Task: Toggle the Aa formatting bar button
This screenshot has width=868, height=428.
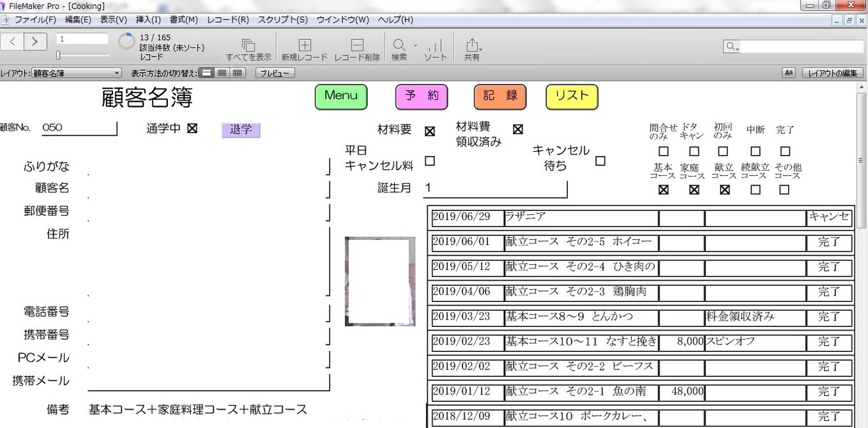Action: coord(788,73)
